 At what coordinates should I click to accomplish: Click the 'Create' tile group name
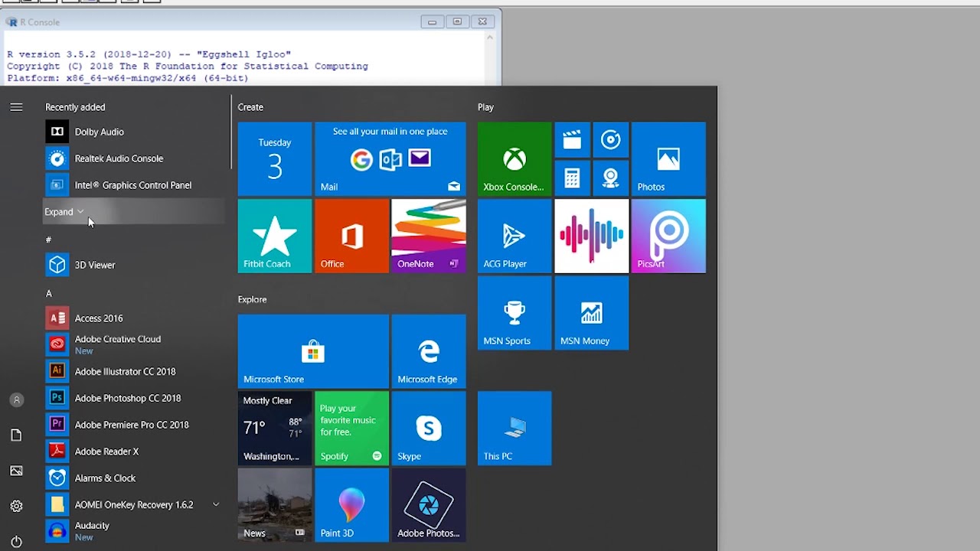pos(250,107)
